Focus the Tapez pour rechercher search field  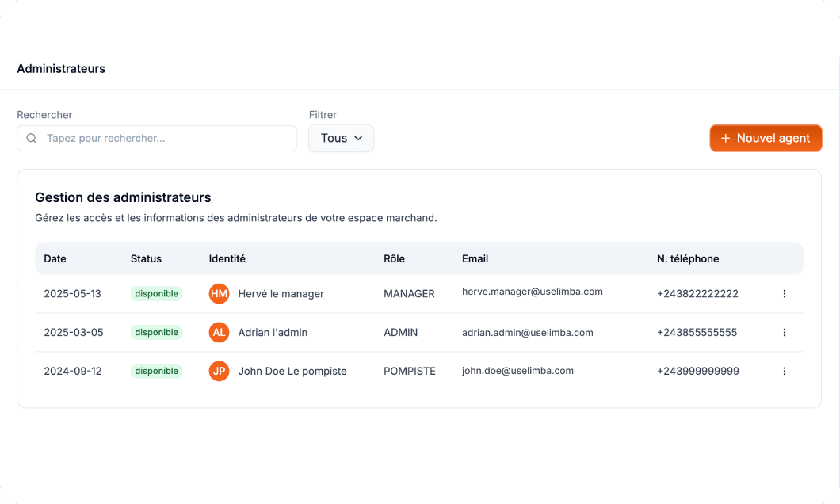(166, 138)
